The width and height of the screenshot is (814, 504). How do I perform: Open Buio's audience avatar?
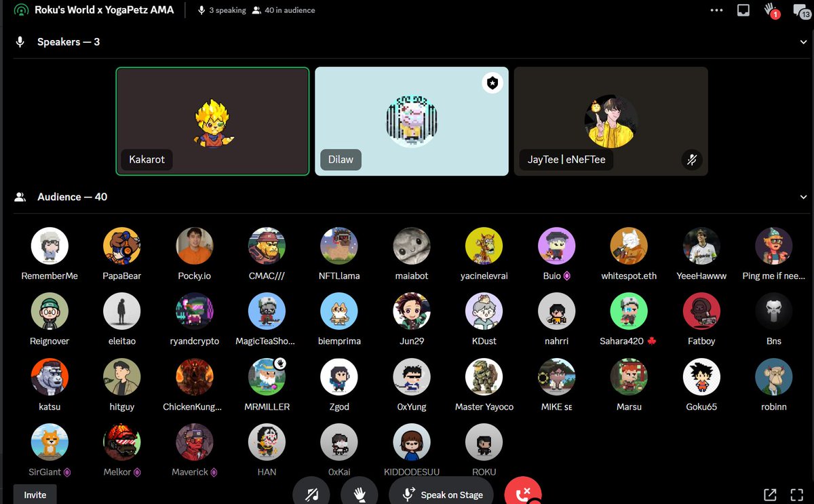tap(556, 246)
